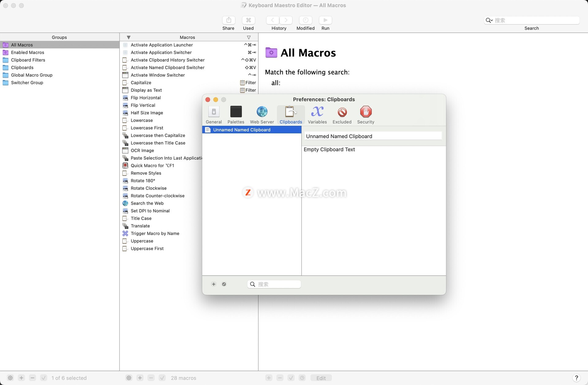588x385 pixels.
Task: Add a new macro with plus
Action: (x=140, y=378)
